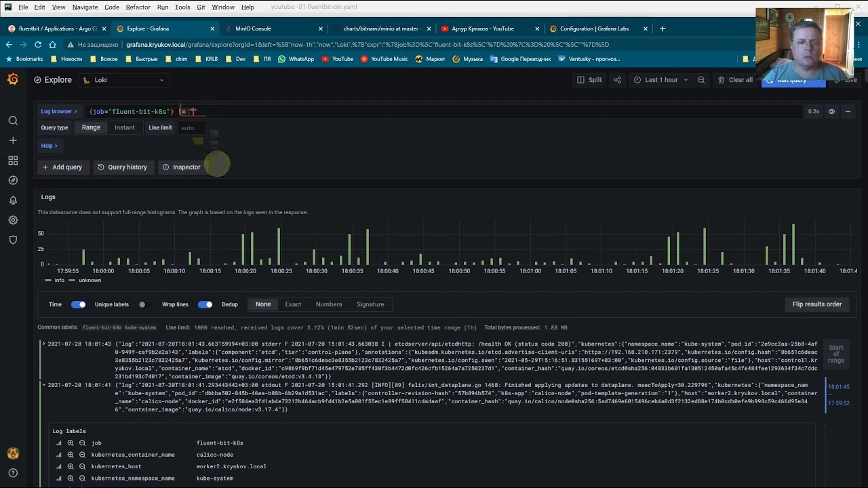
Task: Click Clear all button
Action: tap(735, 80)
